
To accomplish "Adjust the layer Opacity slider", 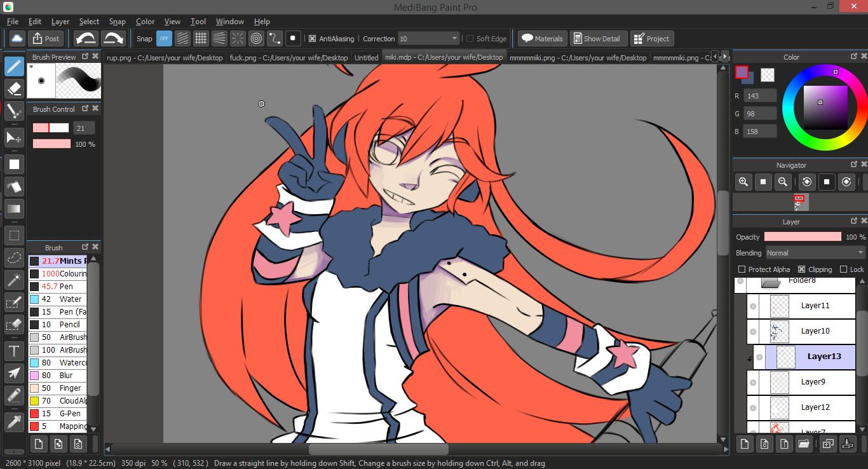I will (x=803, y=237).
